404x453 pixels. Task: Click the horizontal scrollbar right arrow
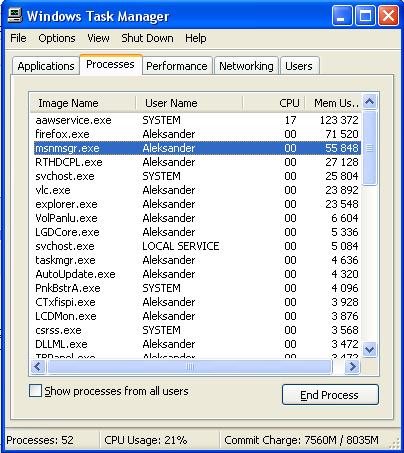(352, 367)
